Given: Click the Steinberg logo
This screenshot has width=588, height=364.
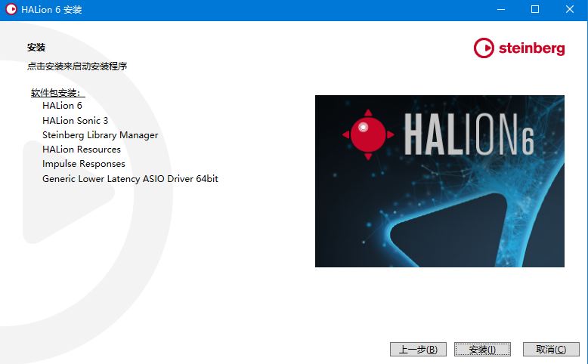Looking at the screenshot, I should click(x=519, y=48).
